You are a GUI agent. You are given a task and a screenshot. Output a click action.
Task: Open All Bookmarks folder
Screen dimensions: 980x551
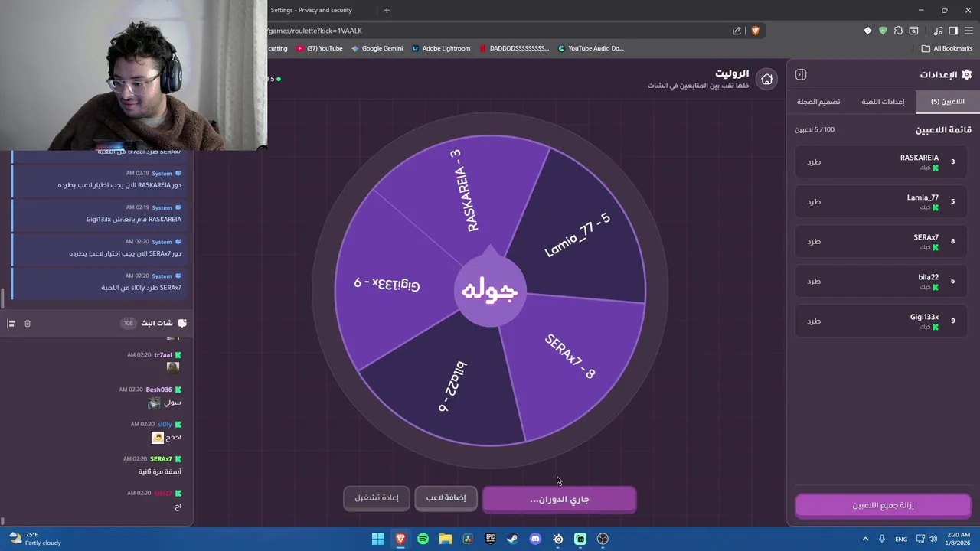coord(947,48)
